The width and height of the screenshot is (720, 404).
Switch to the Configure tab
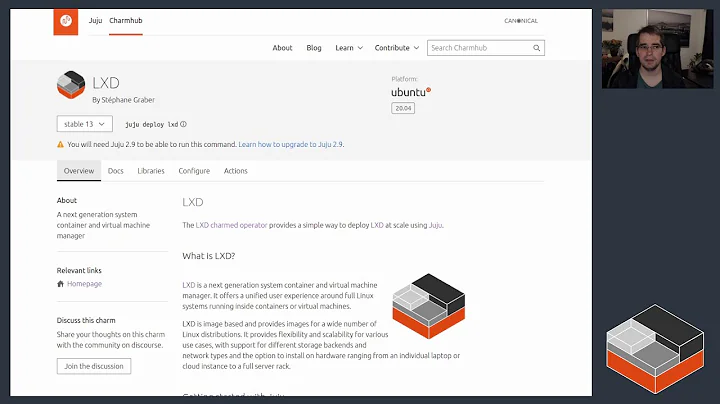pyautogui.click(x=194, y=171)
